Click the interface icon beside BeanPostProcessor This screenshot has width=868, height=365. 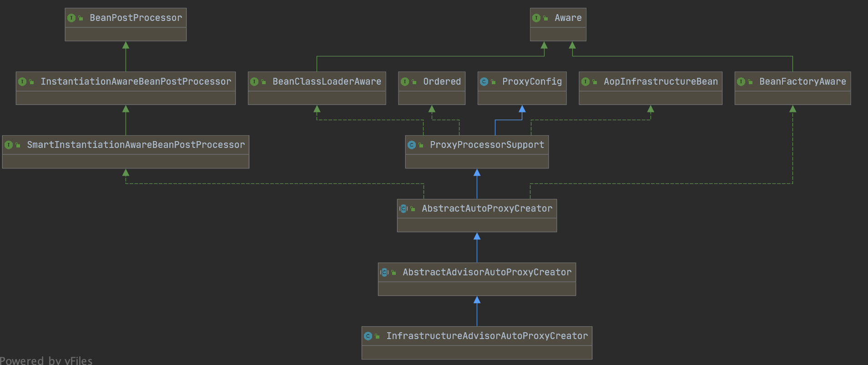click(x=71, y=18)
